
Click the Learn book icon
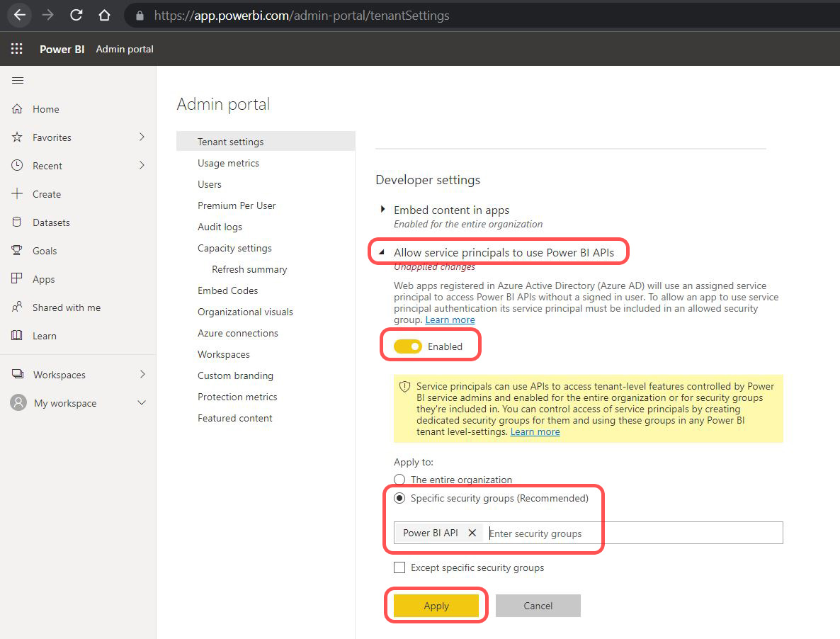[x=18, y=336]
